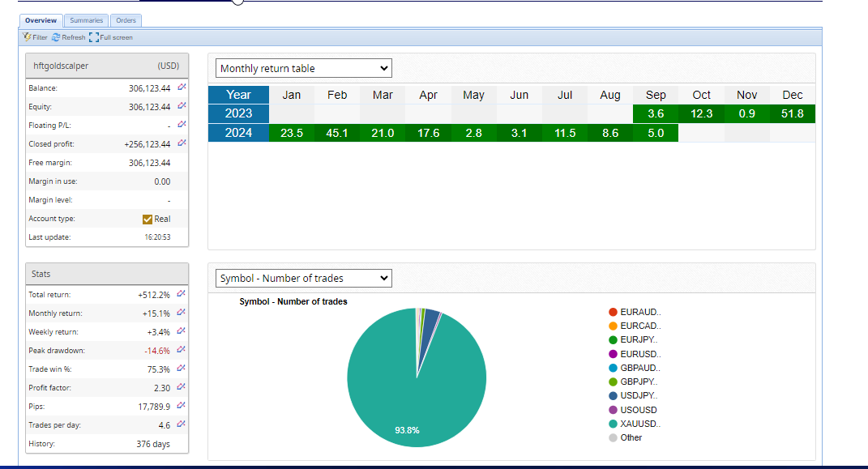
Task: Open the Monthly return table dropdown
Action: [x=304, y=69]
